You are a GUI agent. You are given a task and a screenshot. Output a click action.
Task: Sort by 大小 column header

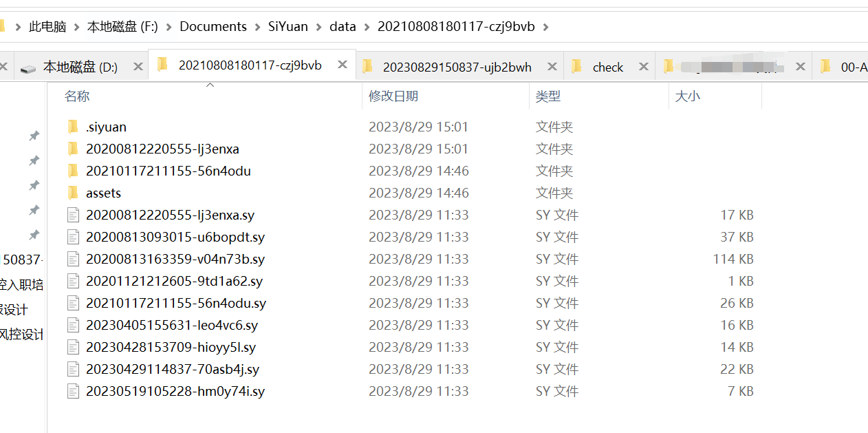688,96
